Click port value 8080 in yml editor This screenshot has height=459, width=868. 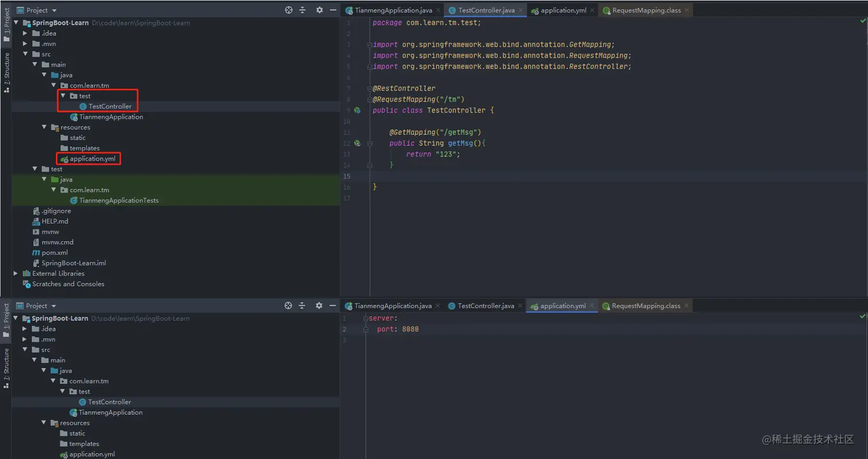(x=410, y=329)
